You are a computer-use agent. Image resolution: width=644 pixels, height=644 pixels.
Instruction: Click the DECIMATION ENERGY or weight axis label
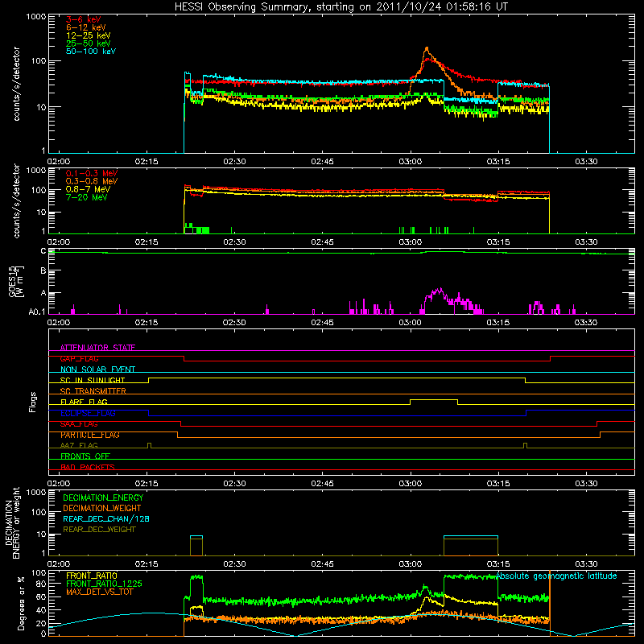pyautogui.click(x=12, y=522)
